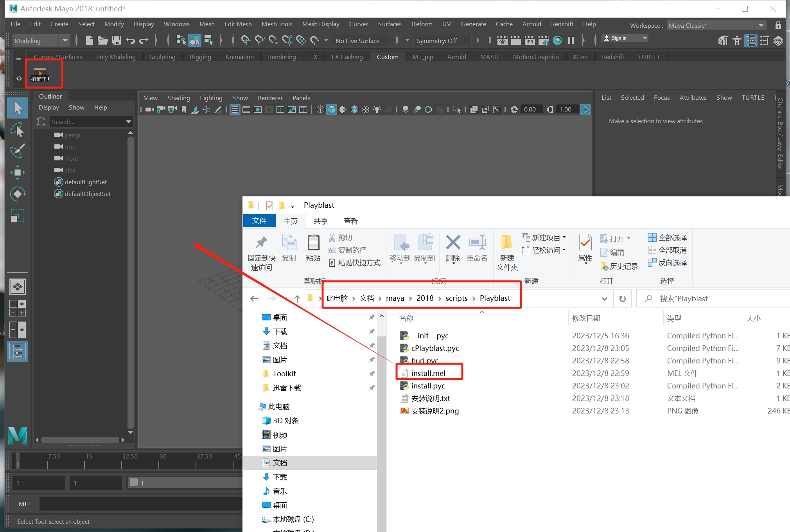Go up one folder level in Explorer
This screenshot has height=532, width=790.
(297, 299)
